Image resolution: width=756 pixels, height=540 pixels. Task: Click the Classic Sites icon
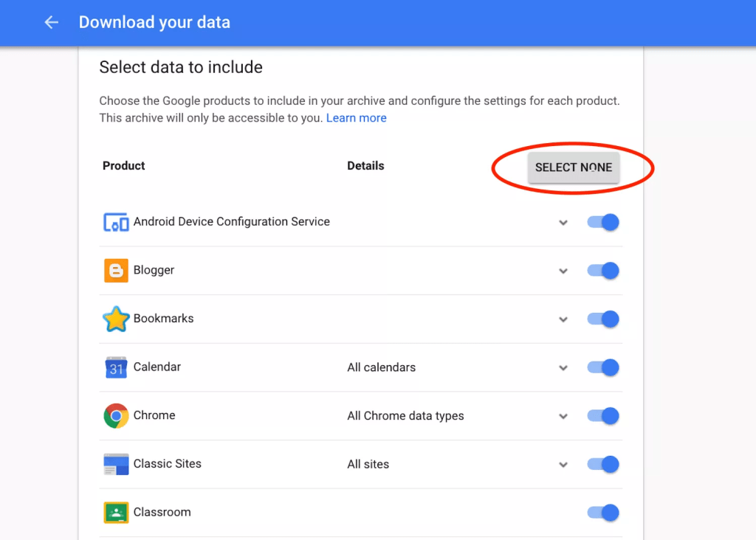coord(116,464)
